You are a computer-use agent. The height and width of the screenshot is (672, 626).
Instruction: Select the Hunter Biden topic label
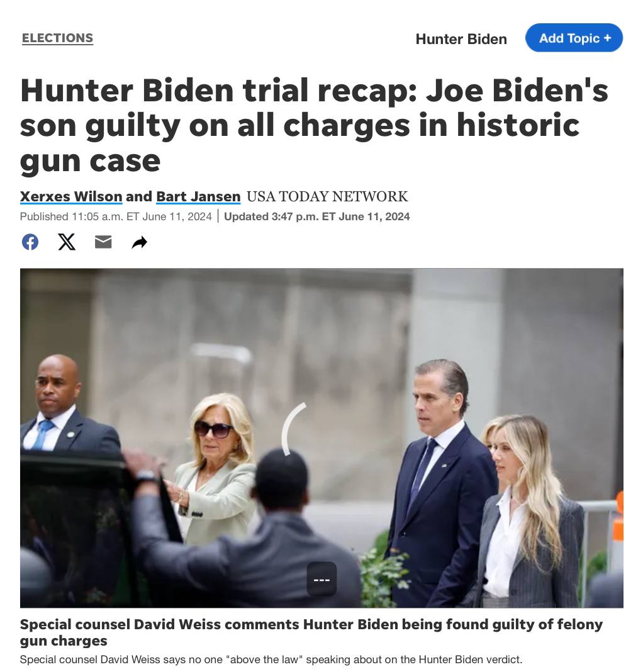click(x=461, y=39)
